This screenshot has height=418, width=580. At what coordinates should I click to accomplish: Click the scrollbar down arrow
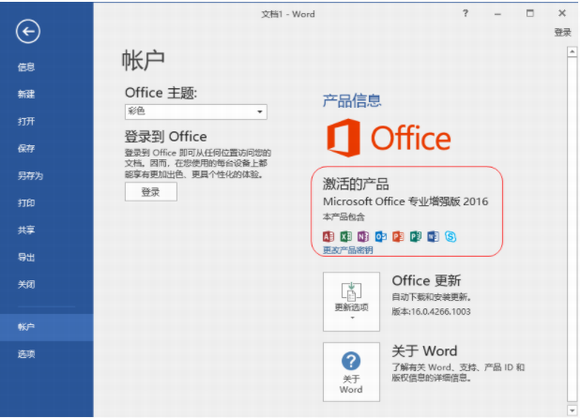pos(572,410)
